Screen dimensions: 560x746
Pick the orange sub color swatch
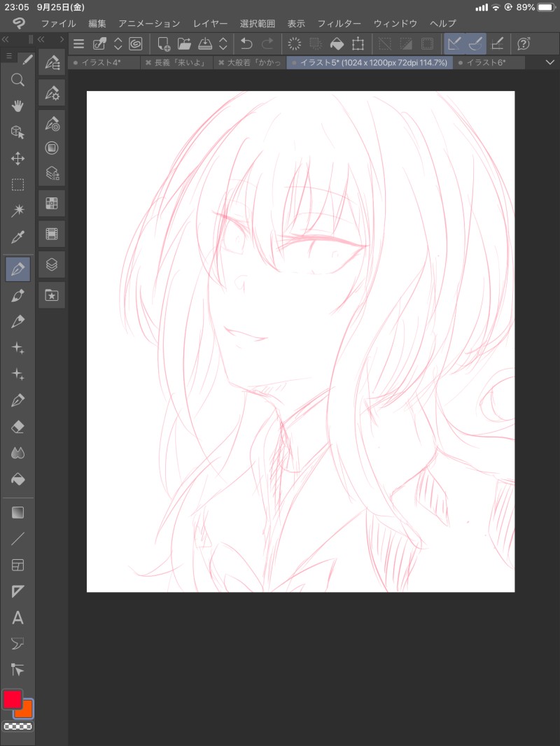24,710
